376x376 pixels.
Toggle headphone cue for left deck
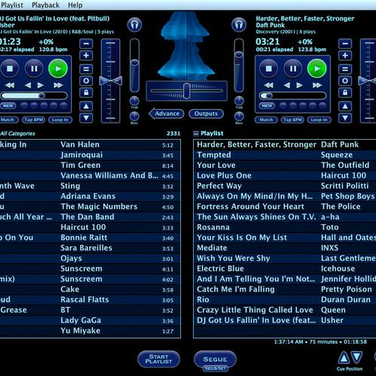tap(134, 25)
